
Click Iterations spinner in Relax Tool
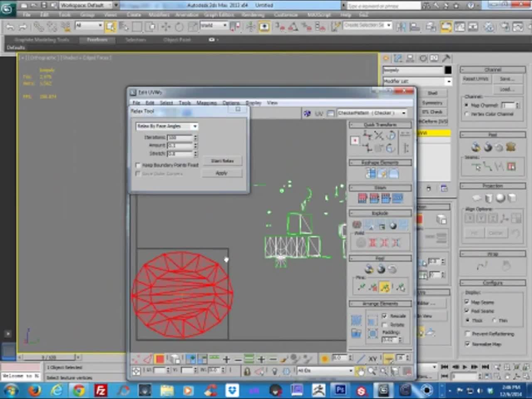pyautogui.click(x=195, y=138)
